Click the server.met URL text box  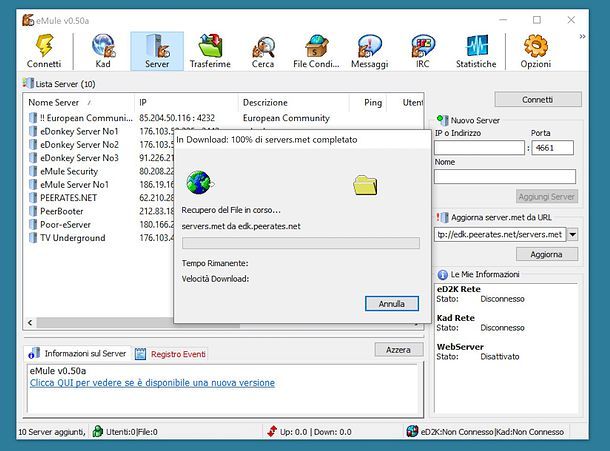tap(500, 234)
